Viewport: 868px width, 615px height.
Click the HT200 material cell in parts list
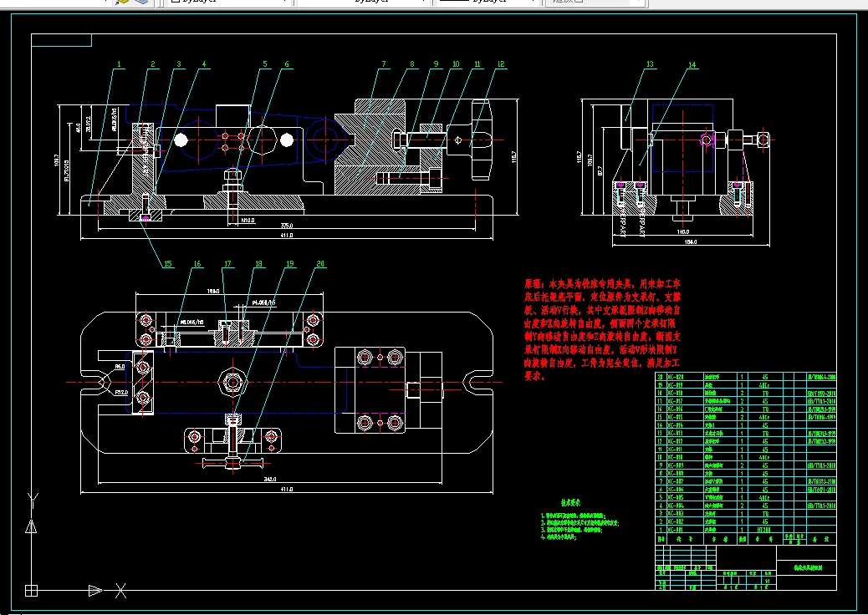click(x=764, y=530)
